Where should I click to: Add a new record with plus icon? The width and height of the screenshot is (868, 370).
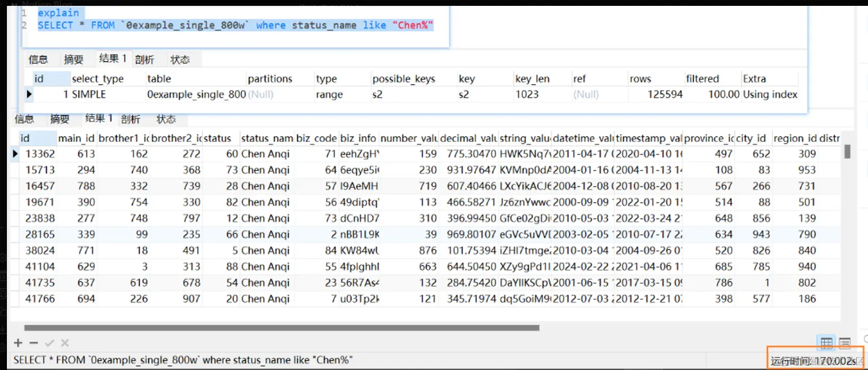click(x=18, y=343)
